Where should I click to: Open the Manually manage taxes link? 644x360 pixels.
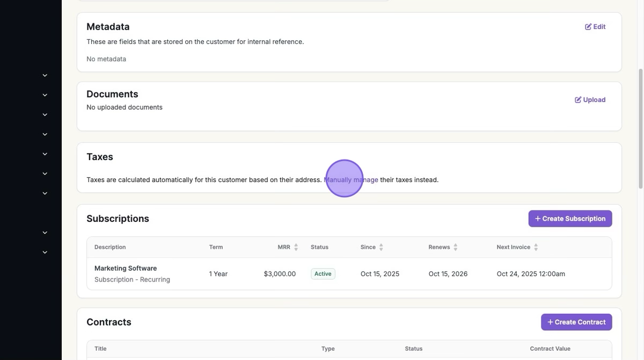[351, 180]
